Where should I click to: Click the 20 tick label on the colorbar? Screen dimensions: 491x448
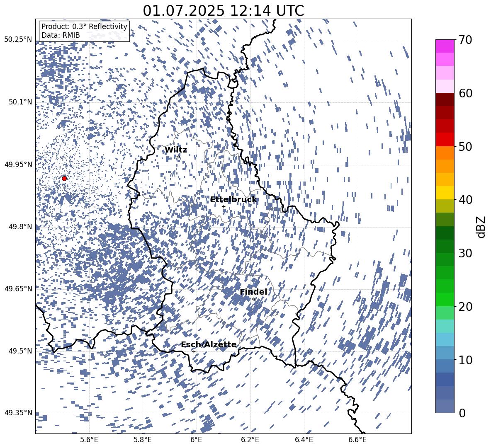pos(465,307)
